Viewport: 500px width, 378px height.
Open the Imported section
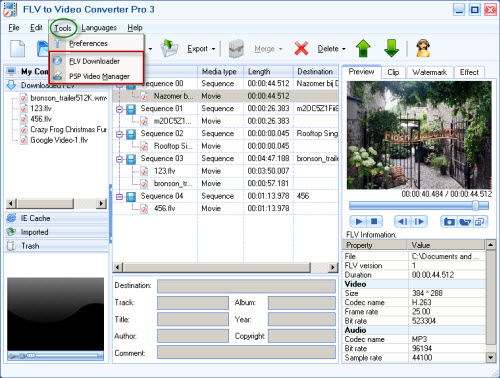click(57, 232)
